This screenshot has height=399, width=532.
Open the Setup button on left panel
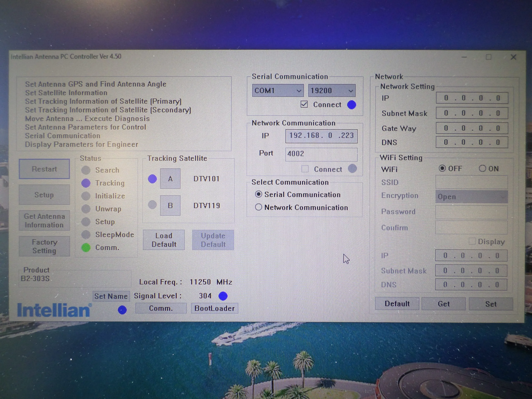pos(44,195)
